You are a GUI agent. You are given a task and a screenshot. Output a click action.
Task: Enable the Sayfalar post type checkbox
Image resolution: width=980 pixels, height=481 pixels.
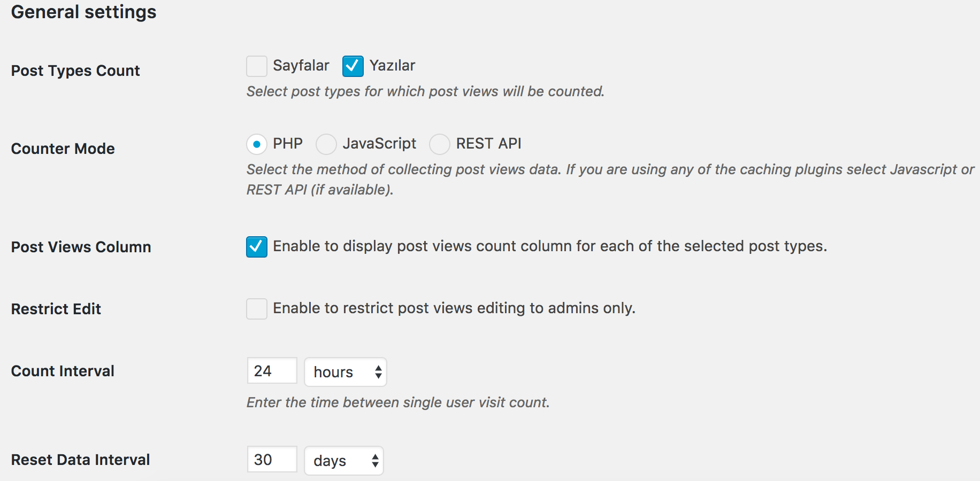257,66
